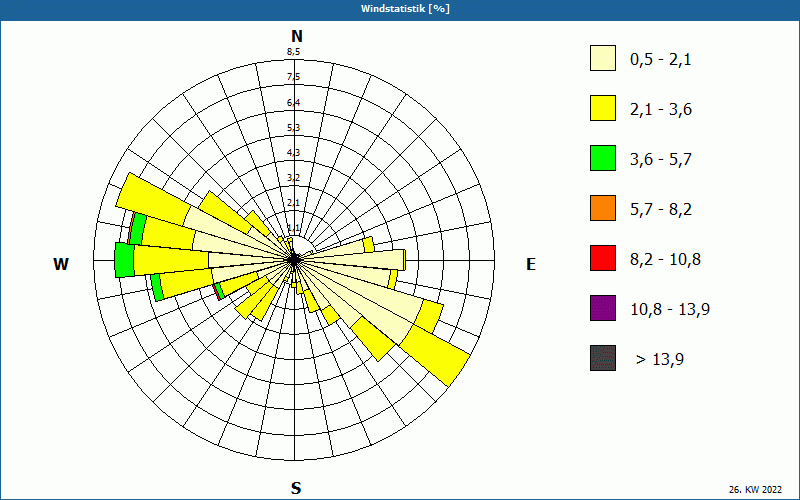Click the 5,7 - 8,2 orange legend swatch
The image size is (800, 500).
tap(603, 208)
